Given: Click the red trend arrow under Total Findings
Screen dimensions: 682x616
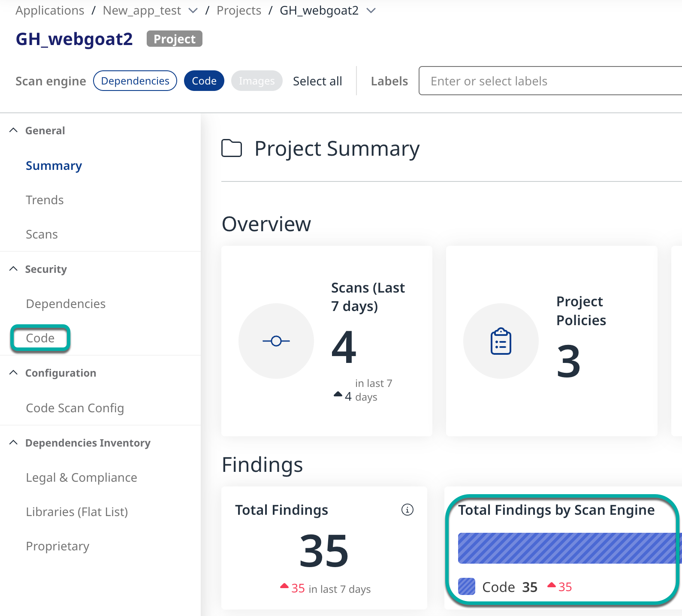Looking at the screenshot, I should (284, 586).
